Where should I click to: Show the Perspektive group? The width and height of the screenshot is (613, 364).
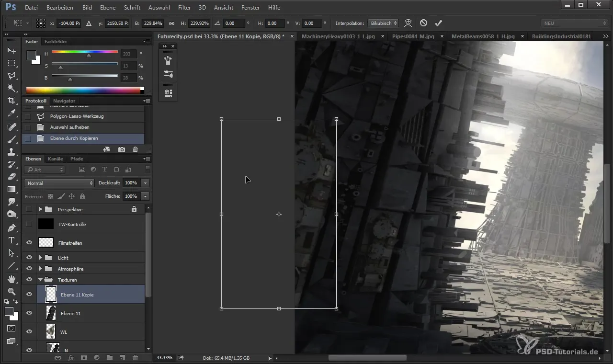[29, 209]
